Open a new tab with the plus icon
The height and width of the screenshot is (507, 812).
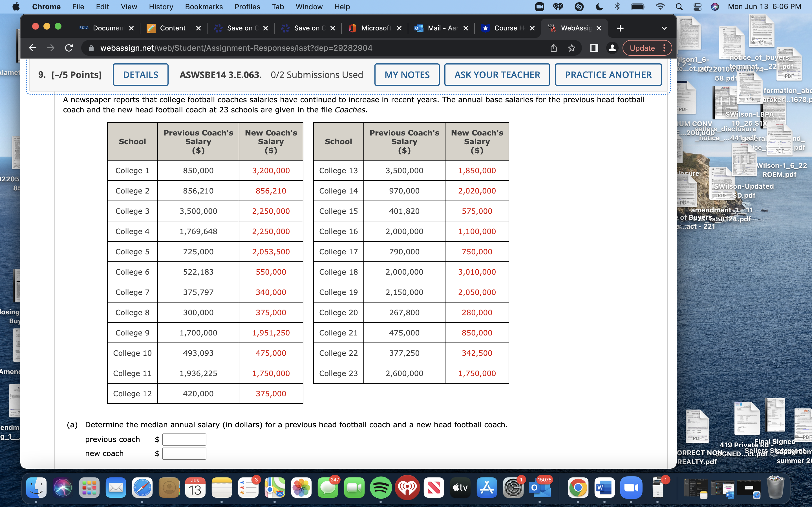[x=620, y=28]
